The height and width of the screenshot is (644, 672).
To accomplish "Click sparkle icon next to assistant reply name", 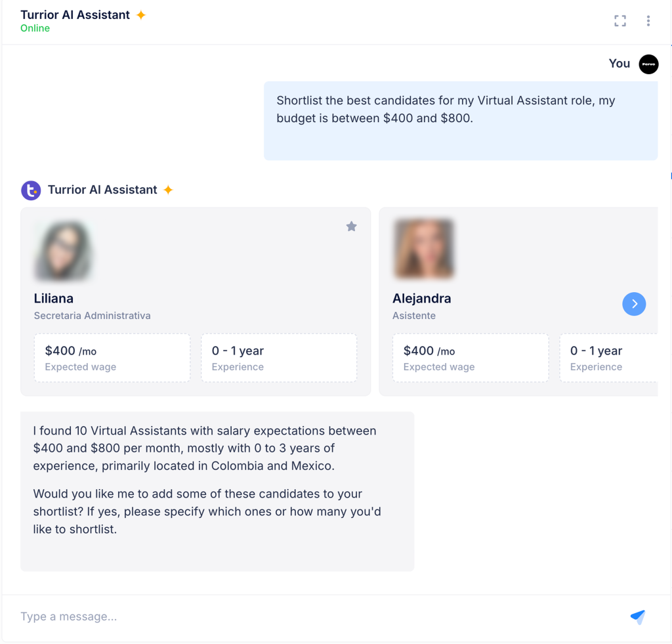I will click(169, 190).
